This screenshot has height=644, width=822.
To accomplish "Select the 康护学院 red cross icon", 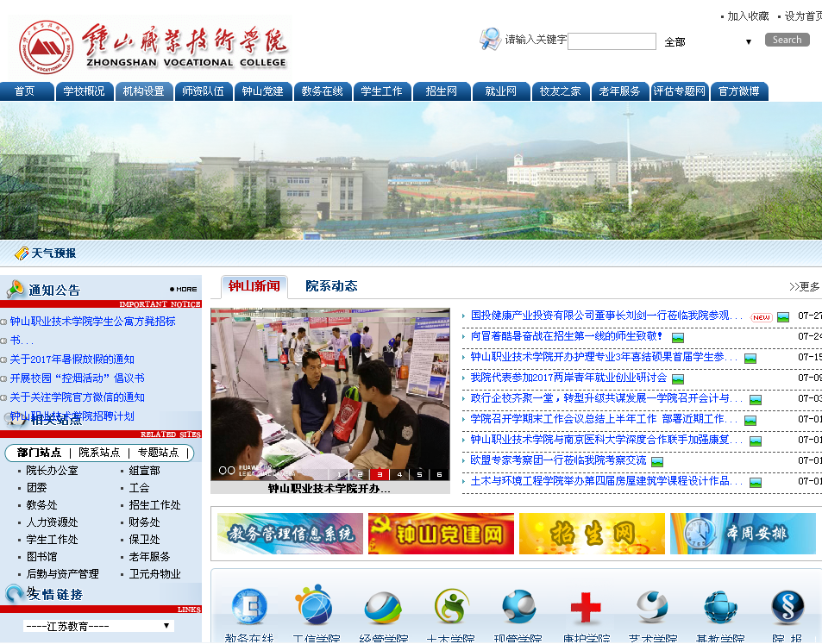I will [x=586, y=608].
